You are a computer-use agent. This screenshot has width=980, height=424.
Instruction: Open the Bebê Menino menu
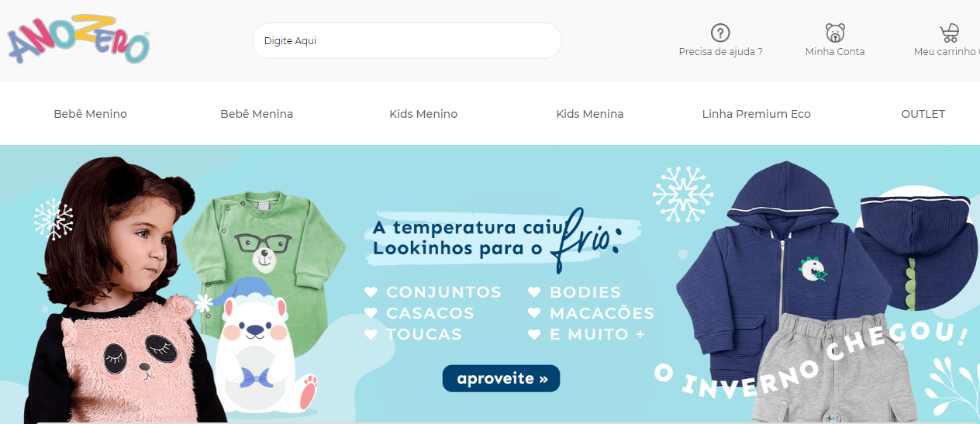pyautogui.click(x=90, y=114)
